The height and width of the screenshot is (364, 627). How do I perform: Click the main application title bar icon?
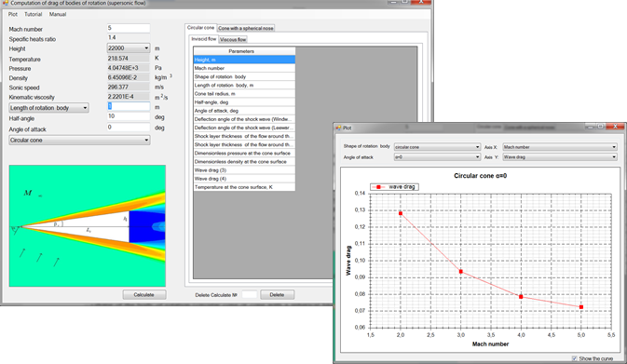click(x=6, y=3)
